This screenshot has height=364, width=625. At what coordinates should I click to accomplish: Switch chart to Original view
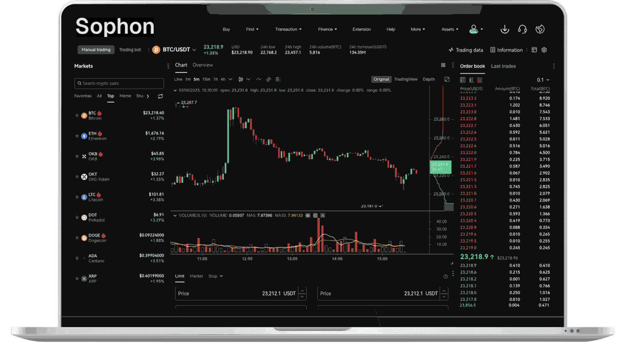(381, 79)
